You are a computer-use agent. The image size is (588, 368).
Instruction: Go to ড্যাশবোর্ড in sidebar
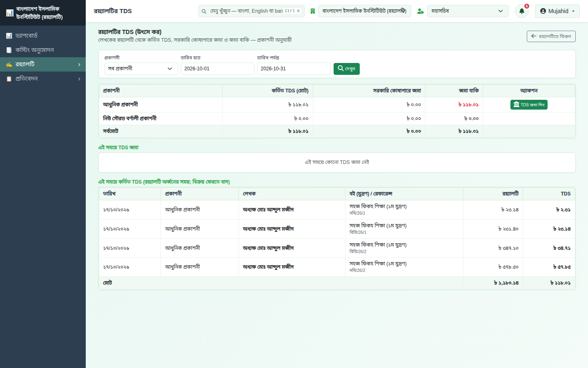click(x=43, y=36)
